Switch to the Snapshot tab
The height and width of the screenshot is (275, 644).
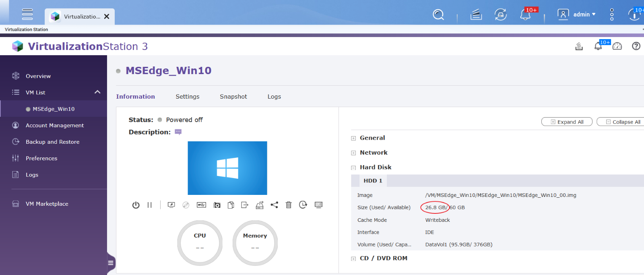233,97
